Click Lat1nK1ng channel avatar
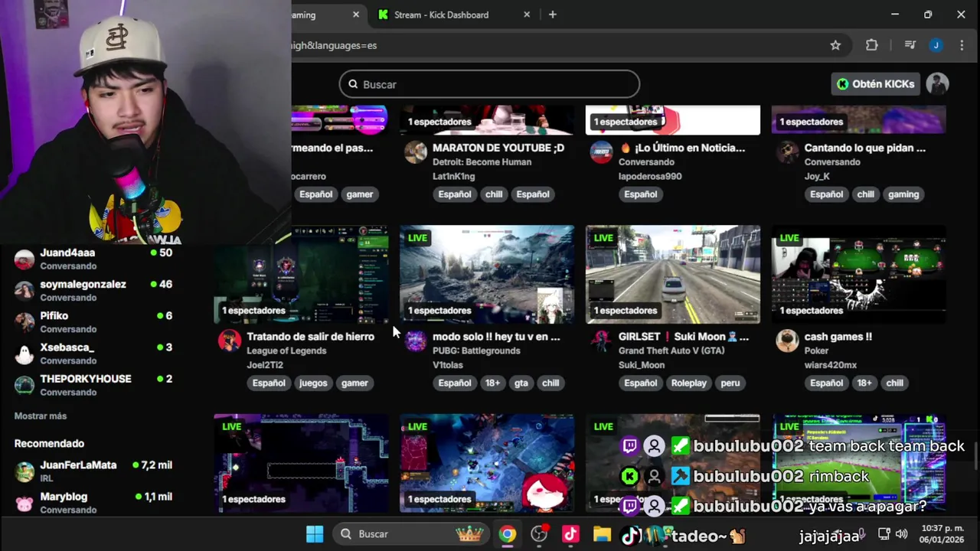This screenshot has width=980, height=551. pyautogui.click(x=416, y=152)
